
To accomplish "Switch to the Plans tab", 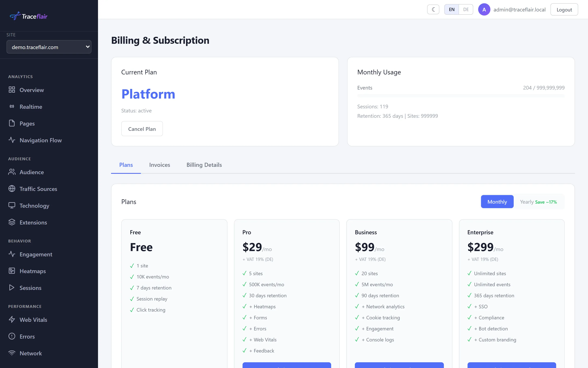I will point(126,165).
